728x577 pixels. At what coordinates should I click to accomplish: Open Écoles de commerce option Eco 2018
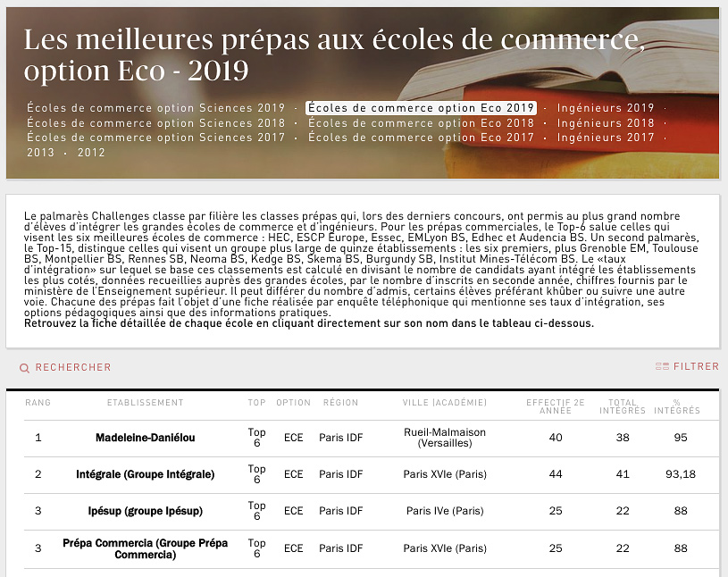click(421, 122)
